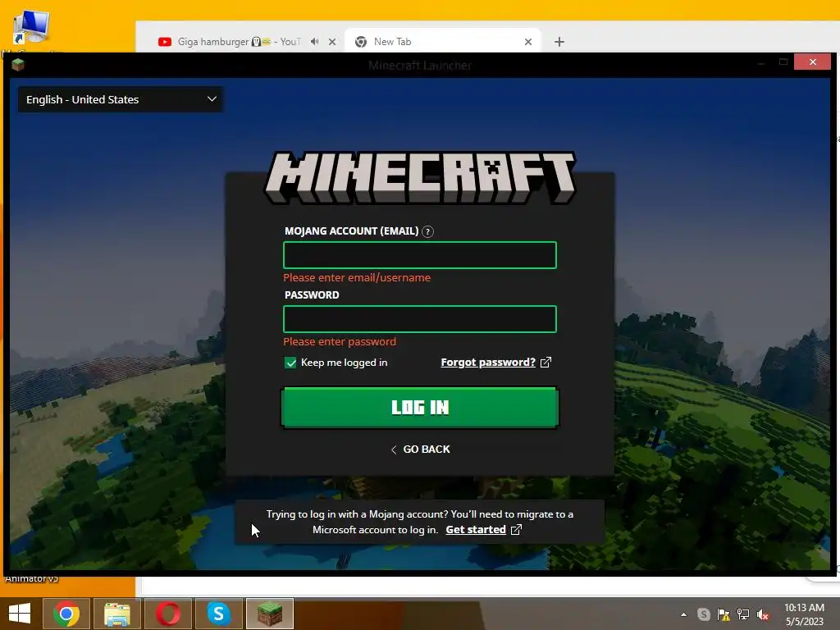Click the muted volume tray icon
Image resolution: width=840 pixels, height=630 pixels.
click(x=763, y=614)
